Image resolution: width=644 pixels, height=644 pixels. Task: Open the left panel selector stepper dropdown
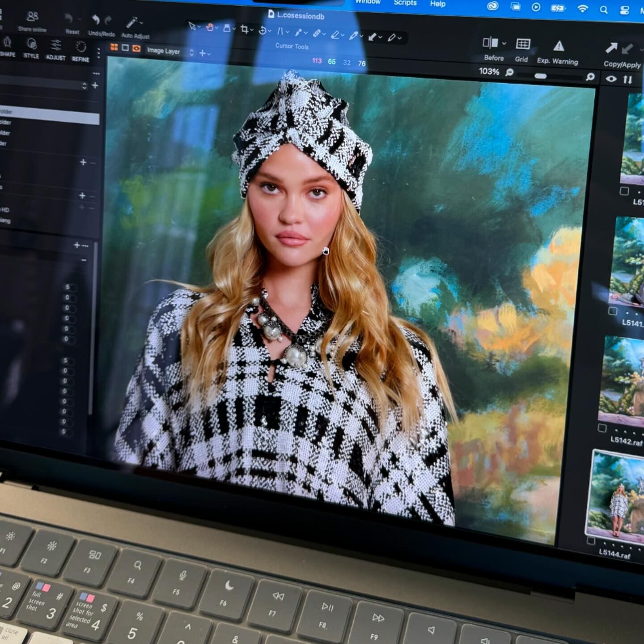[85, 85]
